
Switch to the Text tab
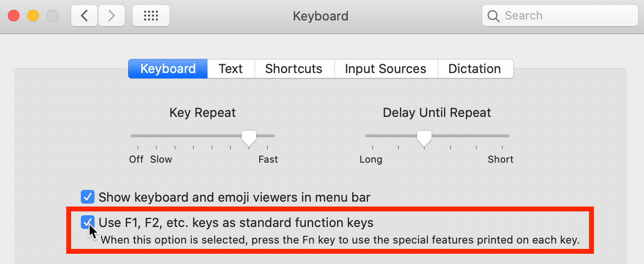point(230,69)
